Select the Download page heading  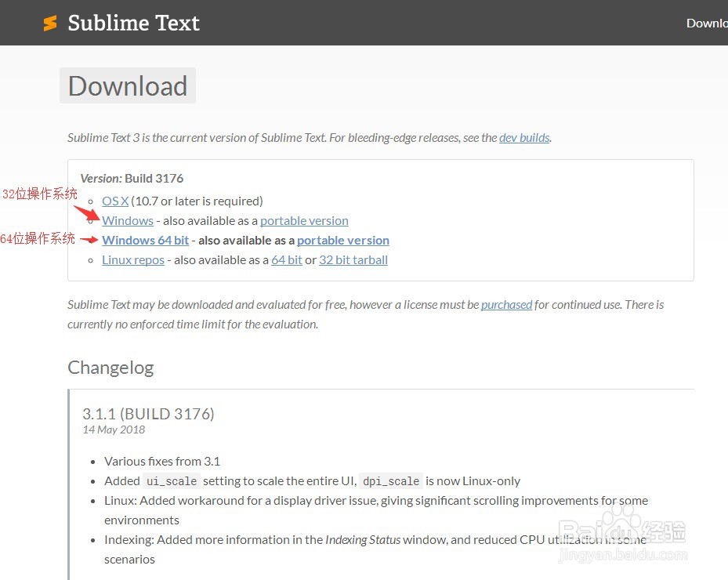pos(128,86)
